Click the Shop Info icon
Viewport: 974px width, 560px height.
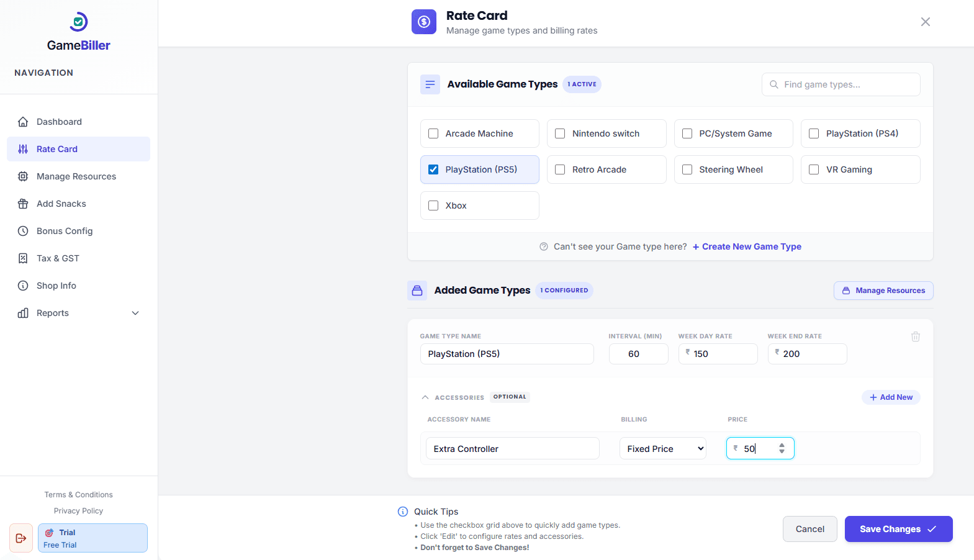coord(23,286)
